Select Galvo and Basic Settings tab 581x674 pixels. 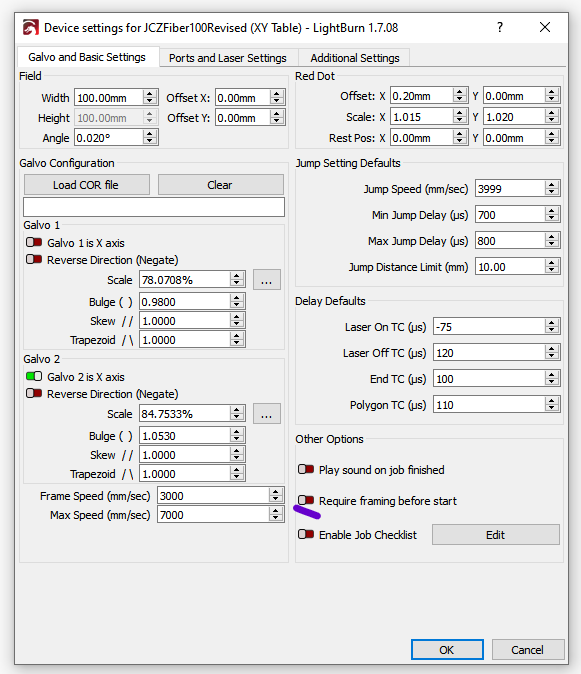point(87,57)
